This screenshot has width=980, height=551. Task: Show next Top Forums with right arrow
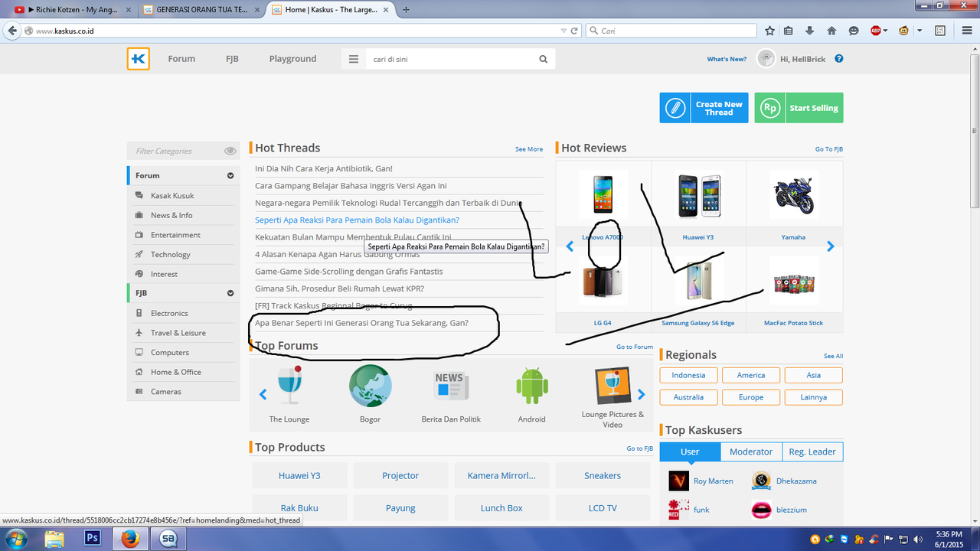[x=642, y=395]
